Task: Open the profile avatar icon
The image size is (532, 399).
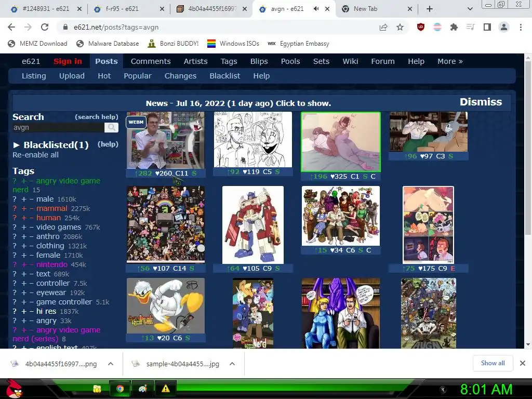Action: coord(504,27)
